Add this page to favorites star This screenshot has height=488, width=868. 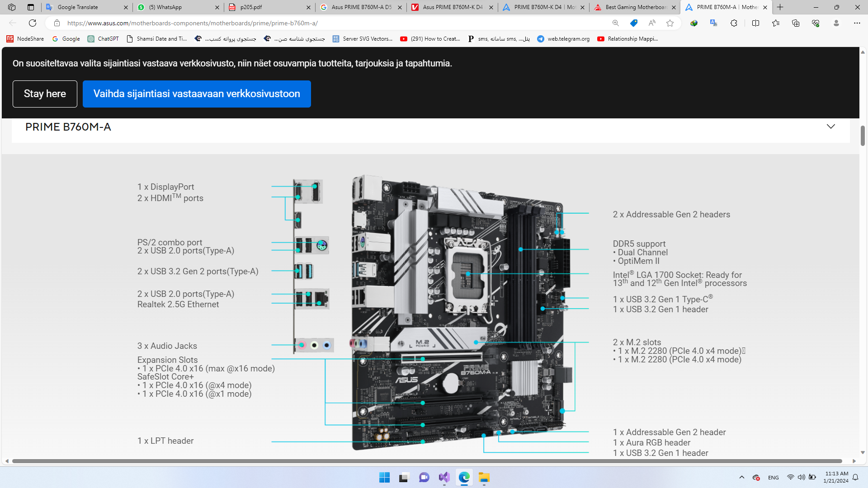click(670, 23)
